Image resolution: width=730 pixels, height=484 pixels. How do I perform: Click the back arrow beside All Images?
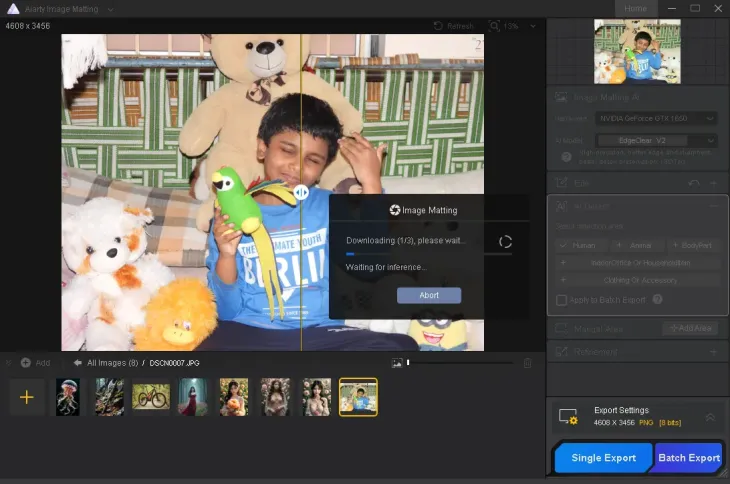pyautogui.click(x=77, y=363)
